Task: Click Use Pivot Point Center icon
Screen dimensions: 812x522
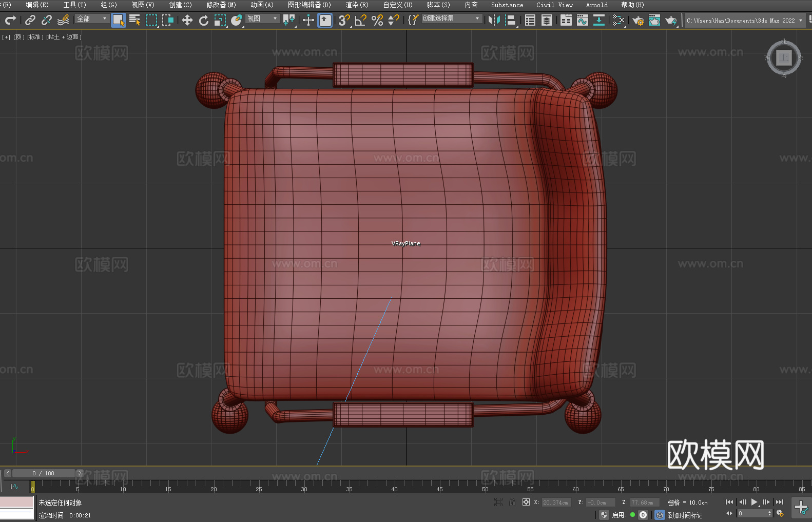Action: coord(289,20)
